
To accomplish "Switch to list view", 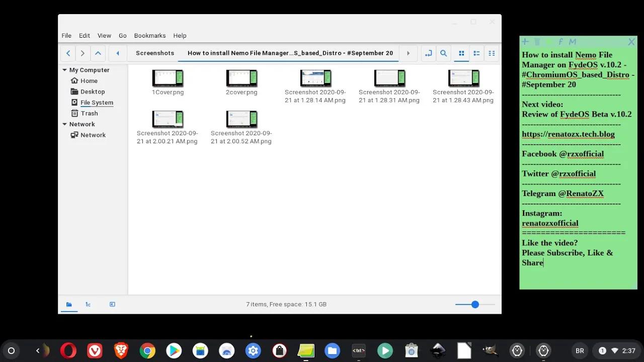I will tap(476, 53).
